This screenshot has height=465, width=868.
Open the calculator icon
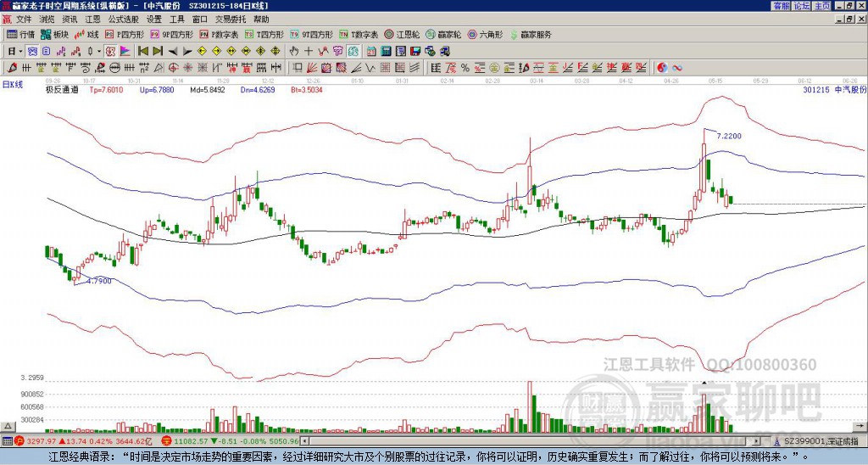(386, 52)
